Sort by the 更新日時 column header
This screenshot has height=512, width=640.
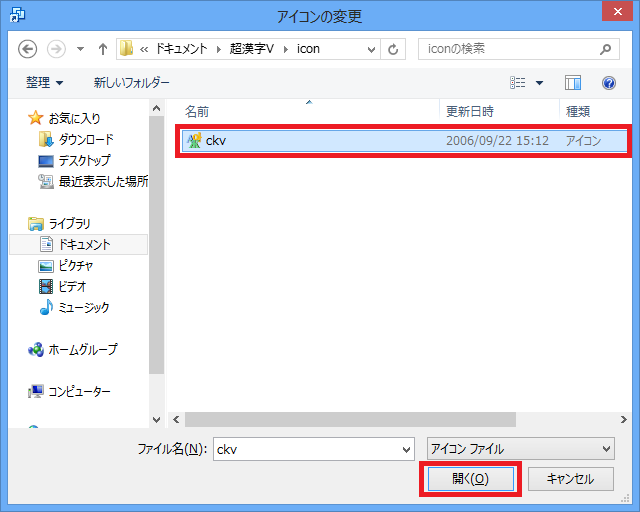click(x=469, y=111)
